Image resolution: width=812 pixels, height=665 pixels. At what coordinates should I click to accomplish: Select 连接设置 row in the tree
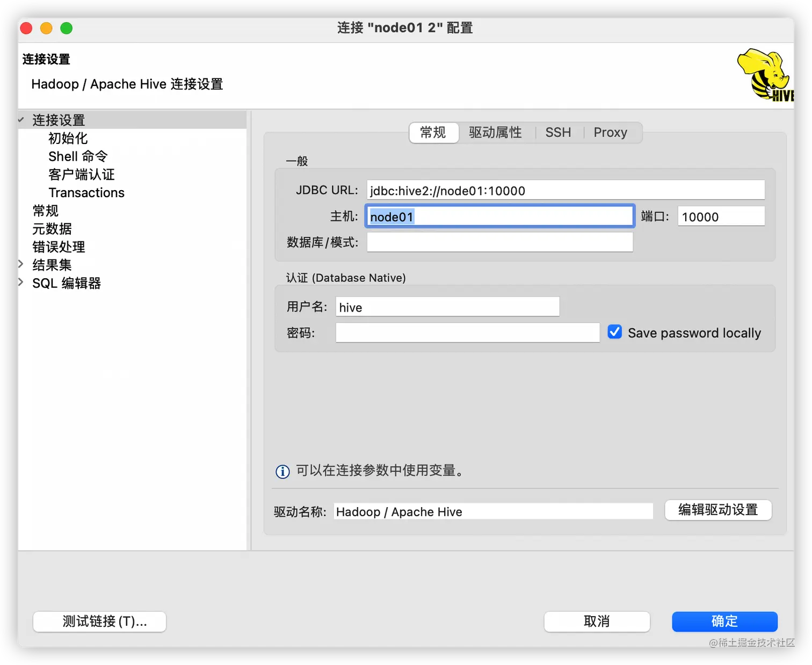tap(132, 120)
